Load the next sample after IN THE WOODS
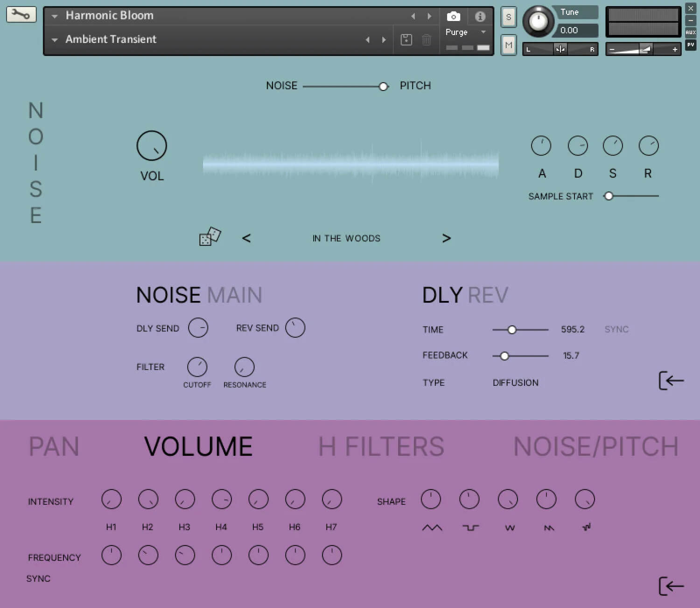This screenshot has width=700, height=608. point(447,238)
